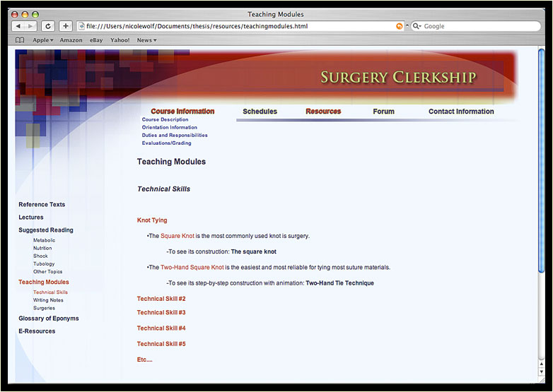Open the Two-Hand Tie Technique animation link
Image resolution: width=553 pixels, height=392 pixels.
coord(339,283)
